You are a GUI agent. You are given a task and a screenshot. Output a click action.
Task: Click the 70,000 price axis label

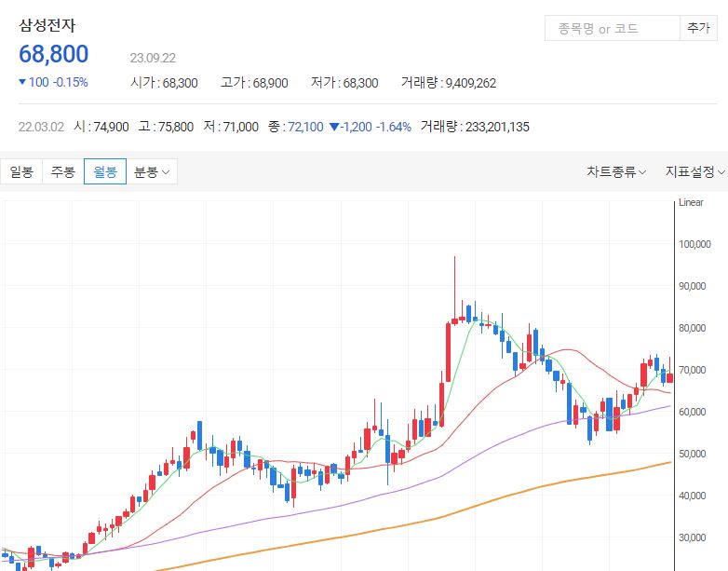[x=693, y=370]
